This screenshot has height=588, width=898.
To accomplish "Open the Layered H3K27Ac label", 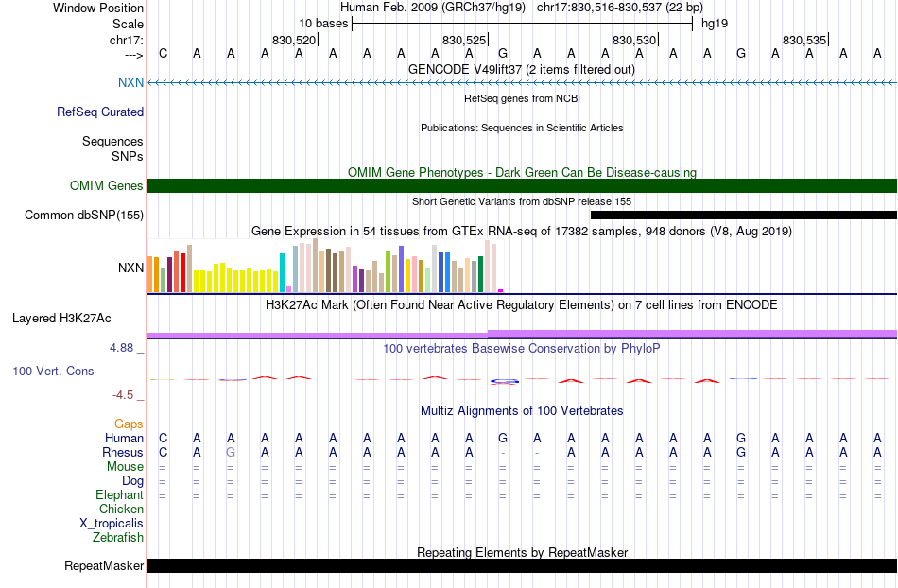I will [x=61, y=319].
